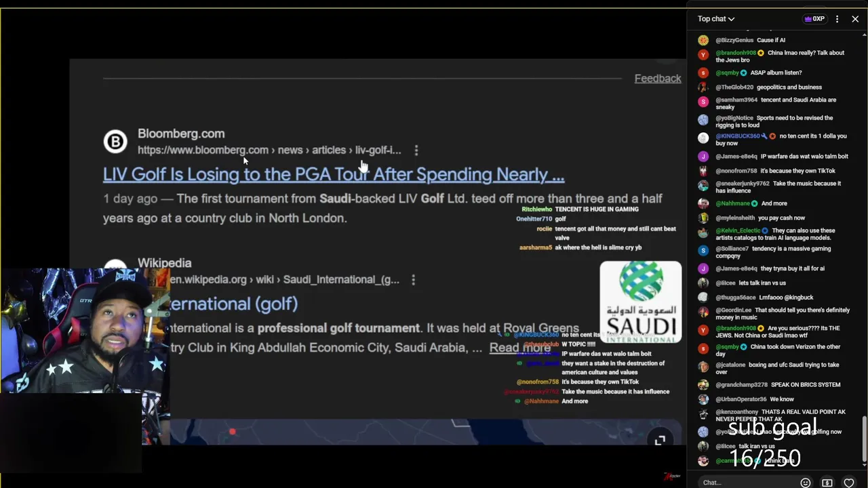The image size is (868, 488).
Task: Click the username @Solliance7
Action: (732, 249)
